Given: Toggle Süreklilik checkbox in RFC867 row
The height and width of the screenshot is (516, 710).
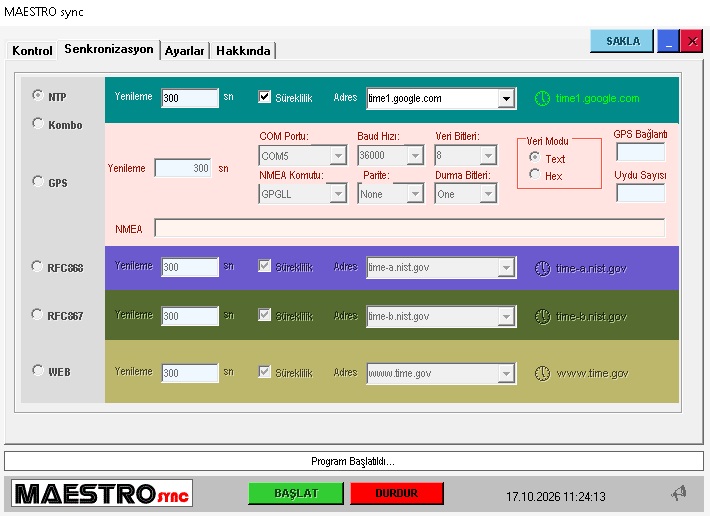Looking at the screenshot, I should [x=264, y=315].
